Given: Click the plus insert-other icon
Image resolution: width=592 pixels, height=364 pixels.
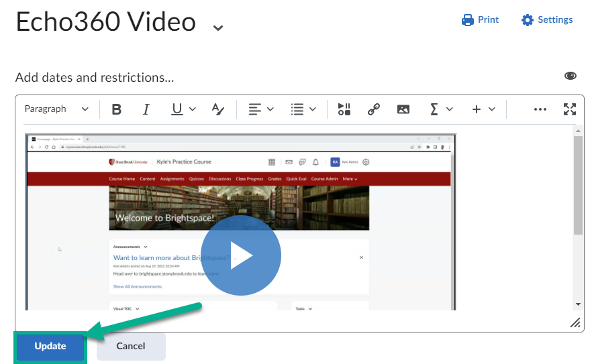Looking at the screenshot, I should [477, 109].
